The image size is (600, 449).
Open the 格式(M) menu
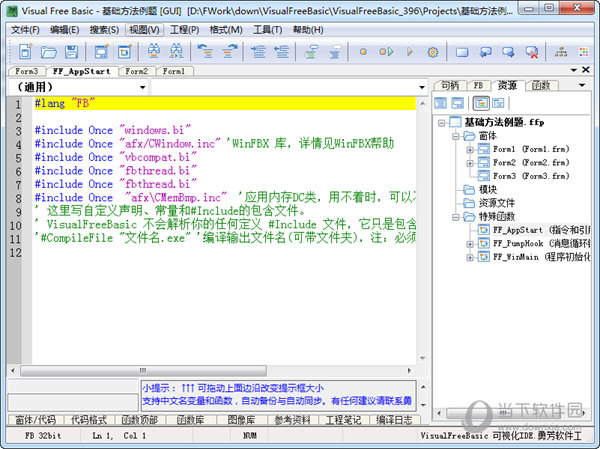226,30
